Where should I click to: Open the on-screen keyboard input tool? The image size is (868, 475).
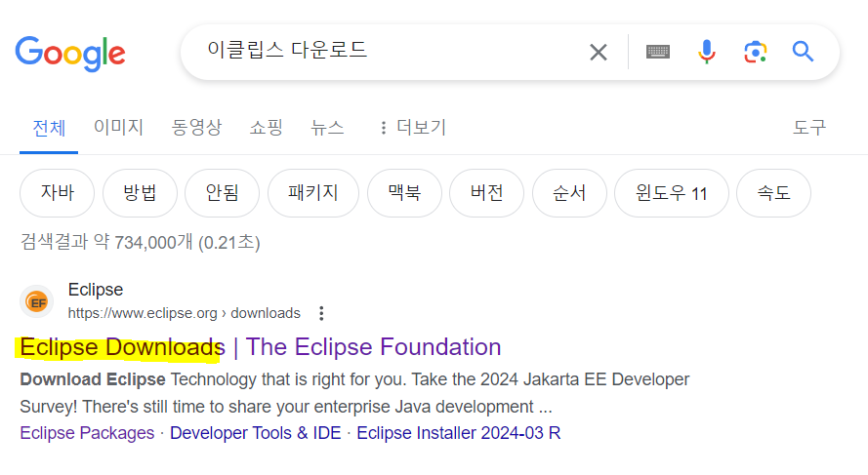pyautogui.click(x=658, y=52)
